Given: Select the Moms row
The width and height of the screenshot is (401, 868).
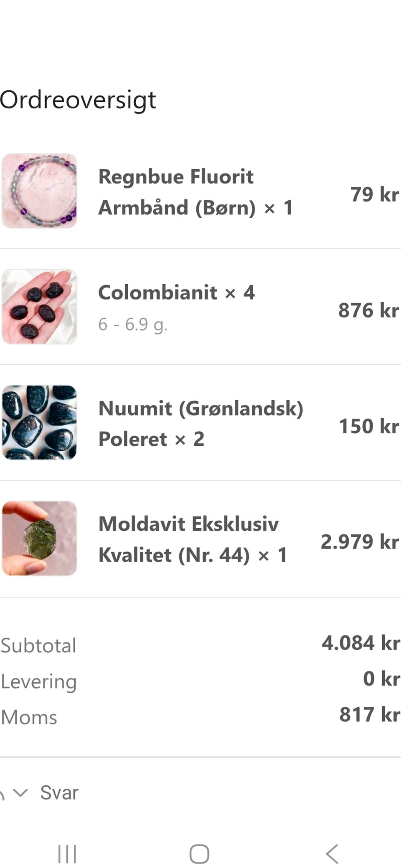Looking at the screenshot, I should 28,717.
